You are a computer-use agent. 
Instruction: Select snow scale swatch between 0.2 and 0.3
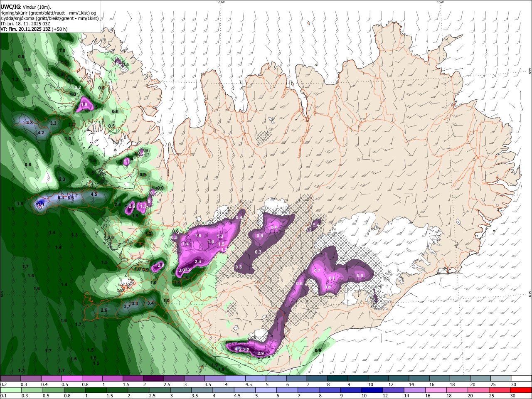[x=10, y=379]
